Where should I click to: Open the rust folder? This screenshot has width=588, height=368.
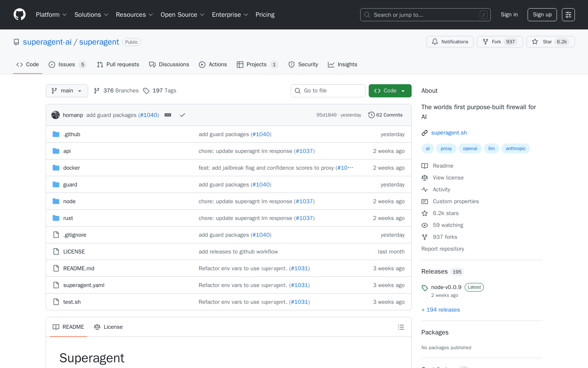point(68,218)
